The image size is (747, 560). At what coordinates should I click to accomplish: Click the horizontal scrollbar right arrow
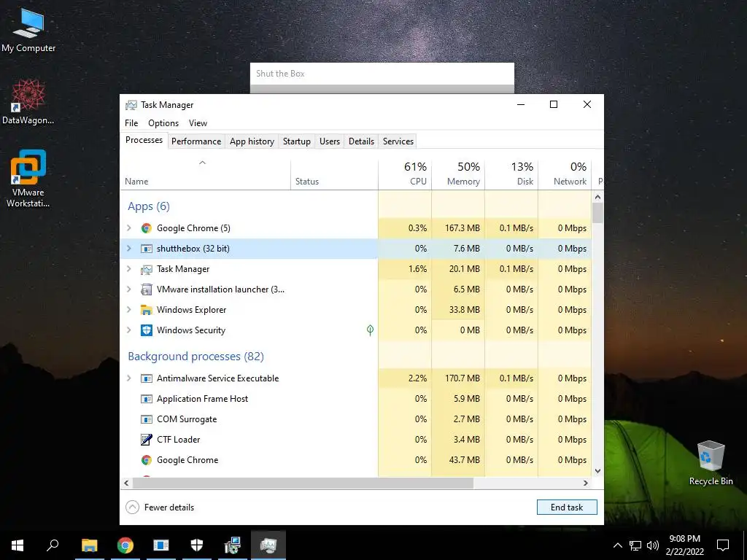586,483
